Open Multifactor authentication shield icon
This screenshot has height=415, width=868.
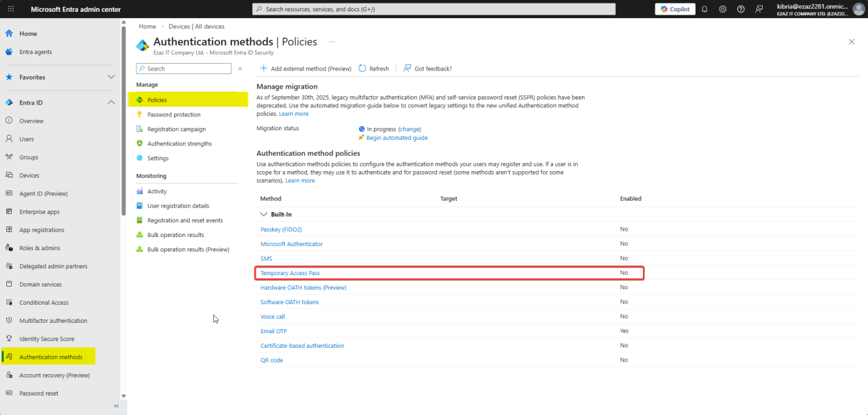9,321
